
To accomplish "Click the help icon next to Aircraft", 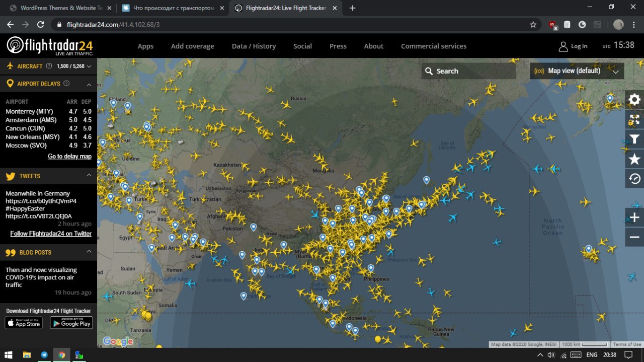I will (49, 66).
